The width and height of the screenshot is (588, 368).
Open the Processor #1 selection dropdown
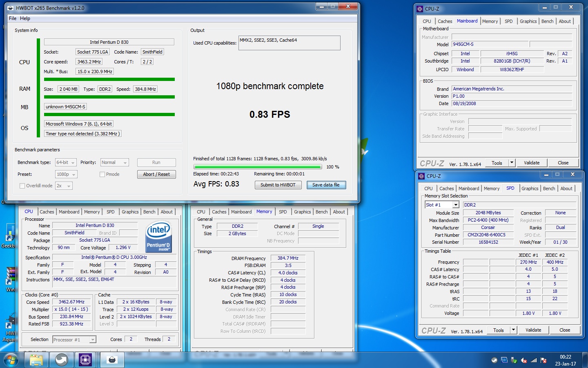point(74,340)
